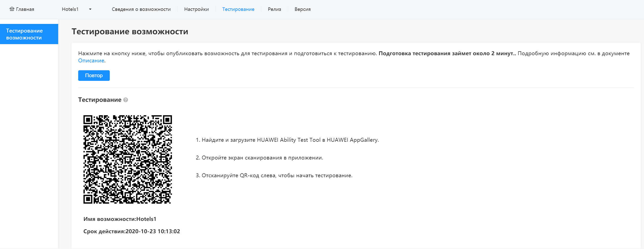Click the Имя возможности:Hotels1 label
The height and width of the screenshot is (249, 644).
(x=120, y=219)
